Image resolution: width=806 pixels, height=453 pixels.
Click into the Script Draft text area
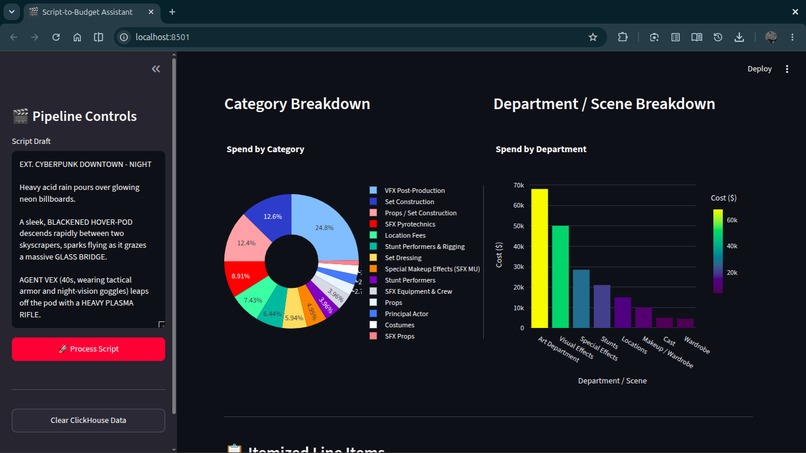click(x=88, y=239)
